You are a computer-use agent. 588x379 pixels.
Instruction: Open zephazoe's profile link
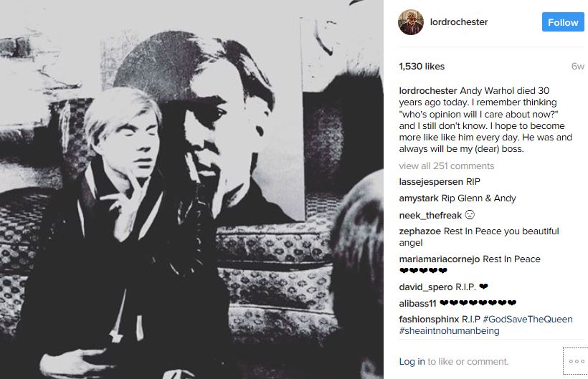coord(419,231)
